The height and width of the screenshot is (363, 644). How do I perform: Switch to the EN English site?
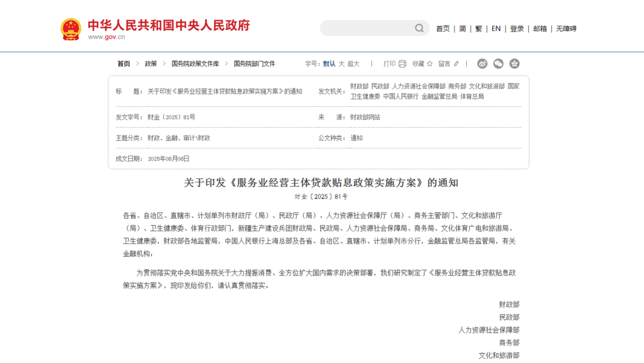(496, 29)
